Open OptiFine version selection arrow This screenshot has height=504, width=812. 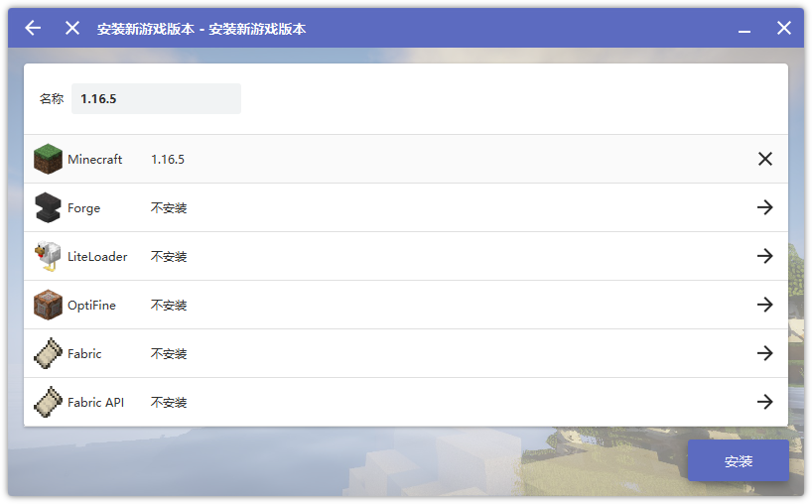click(764, 305)
